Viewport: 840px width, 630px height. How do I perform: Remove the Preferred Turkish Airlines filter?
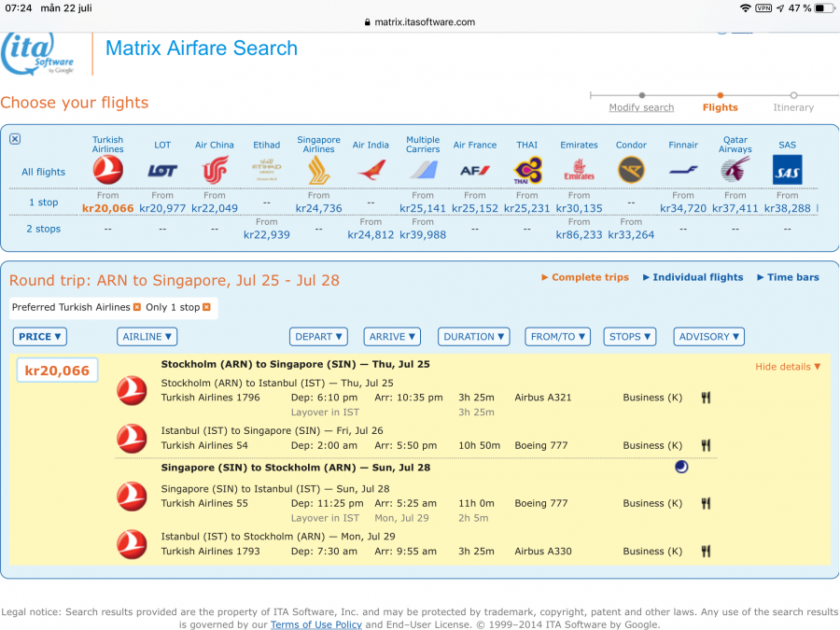[137, 307]
